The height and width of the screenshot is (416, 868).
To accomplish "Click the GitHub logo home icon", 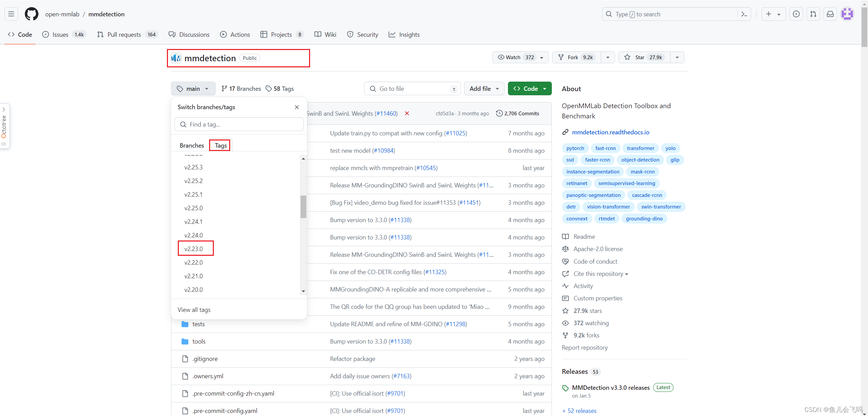I will pos(31,14).
